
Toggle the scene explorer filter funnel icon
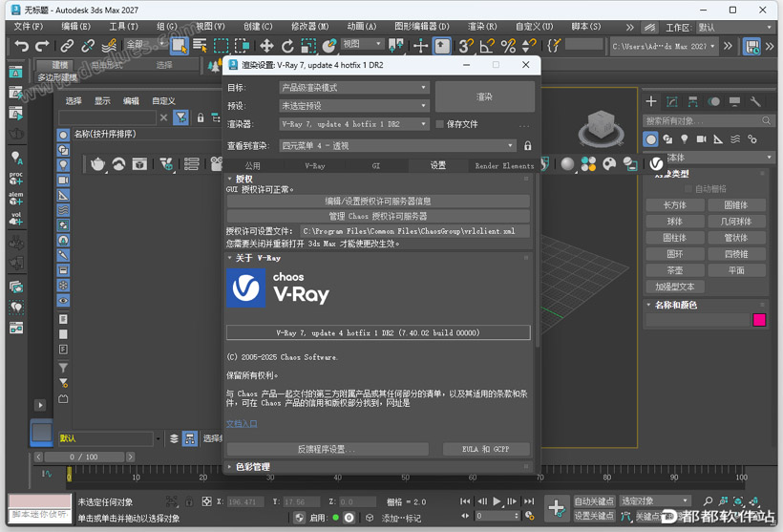click(x=180, y=117)
